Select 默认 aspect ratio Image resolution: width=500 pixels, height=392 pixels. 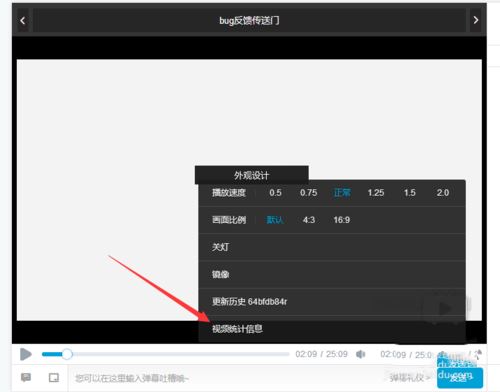pyautogui.click(x=275, y=220)
